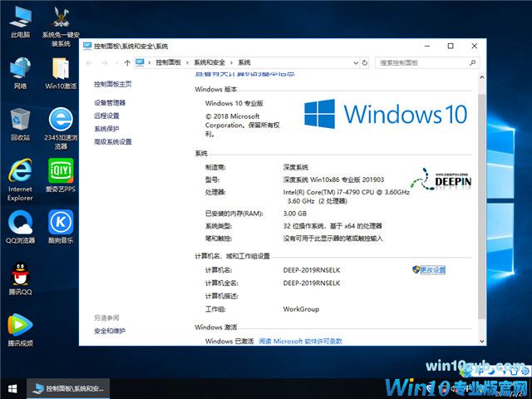Launch the Internet Explorer desktop icon
The height and width of the screenshot is (399, 532).
pyautogui.click(x=20, y=180)
